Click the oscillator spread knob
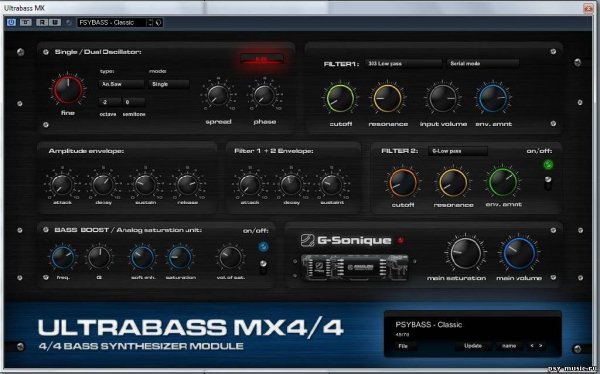This screenshot has height=374, width=600. [x=218, y=96]
